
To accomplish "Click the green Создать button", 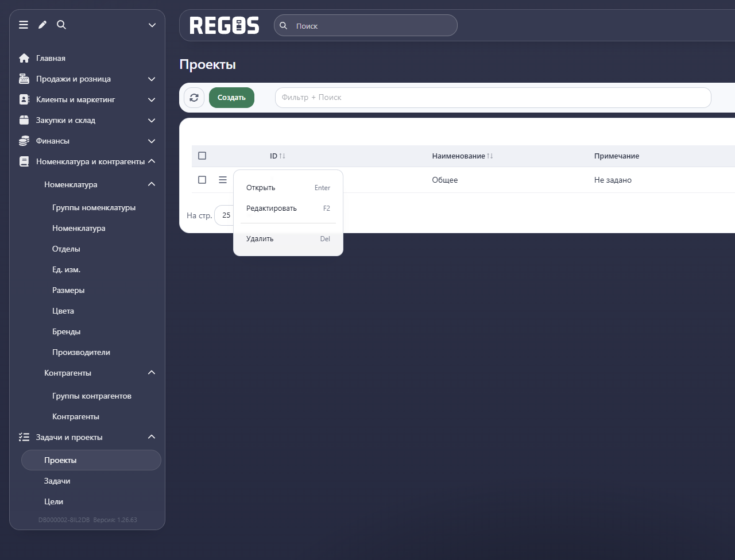I will (231, 98).
